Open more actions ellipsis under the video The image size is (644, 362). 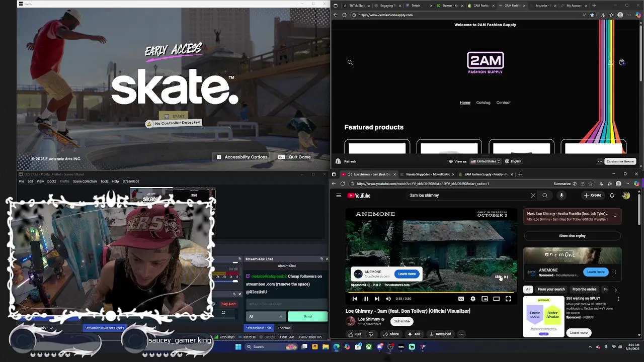[461, 334]
